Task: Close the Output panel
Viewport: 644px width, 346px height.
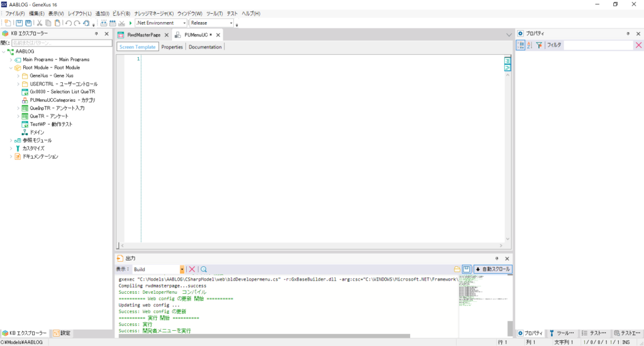Action: (507, 259)
